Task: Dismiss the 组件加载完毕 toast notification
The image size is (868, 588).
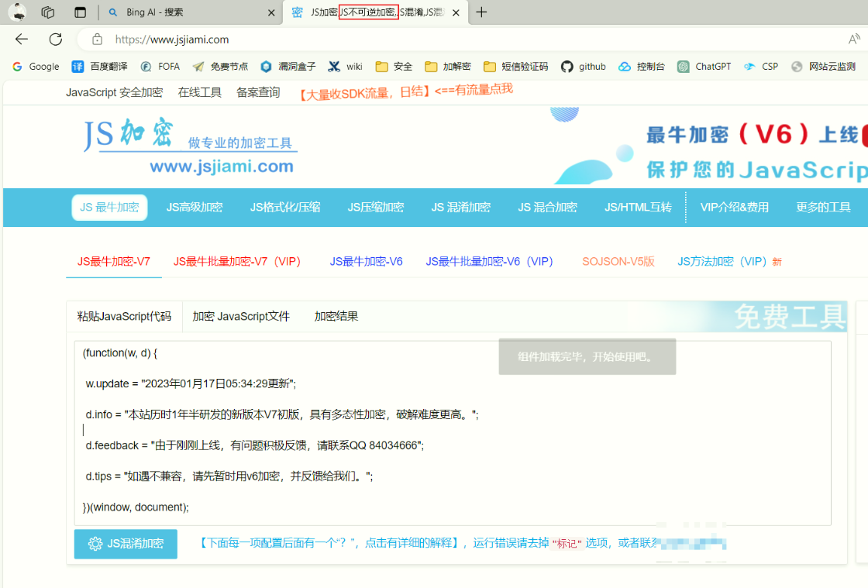Action: [587, 357]
